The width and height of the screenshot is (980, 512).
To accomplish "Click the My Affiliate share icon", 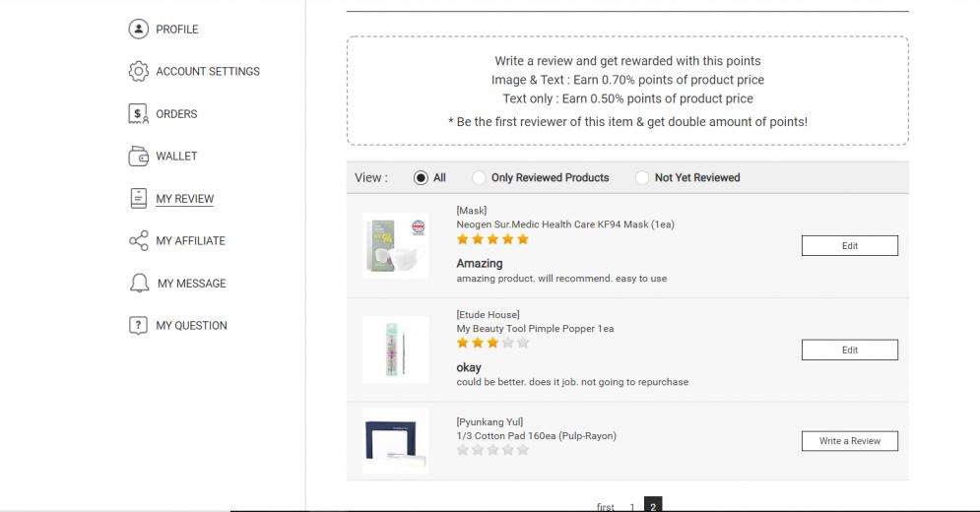I will [x=139, y=240].
